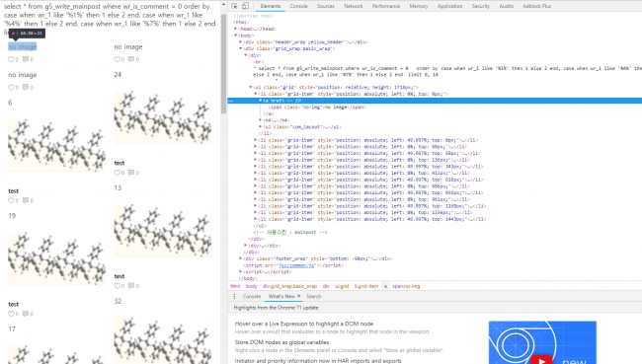Click the highlighted no image link on page

23,46
